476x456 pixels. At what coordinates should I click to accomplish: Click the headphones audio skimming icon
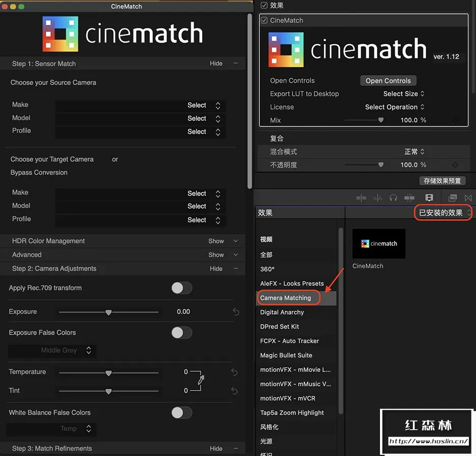(x=393, y=198)
